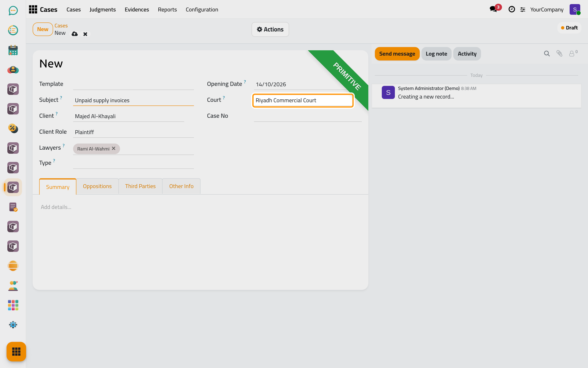This screenshot has height=368, width=588.
Task: Open the Client field showing Majed Al-Khayali
Action: click(x=128, y=116)
